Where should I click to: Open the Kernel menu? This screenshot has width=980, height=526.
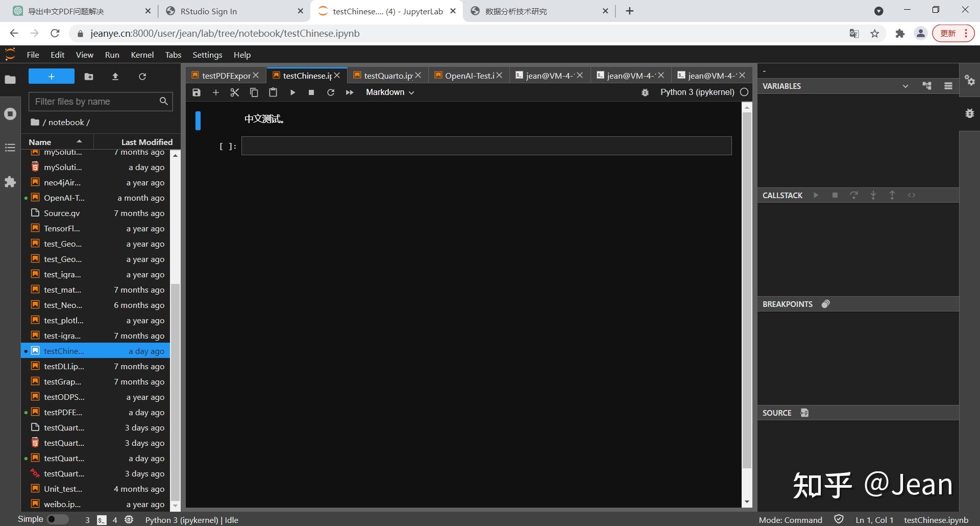point(142,55)
